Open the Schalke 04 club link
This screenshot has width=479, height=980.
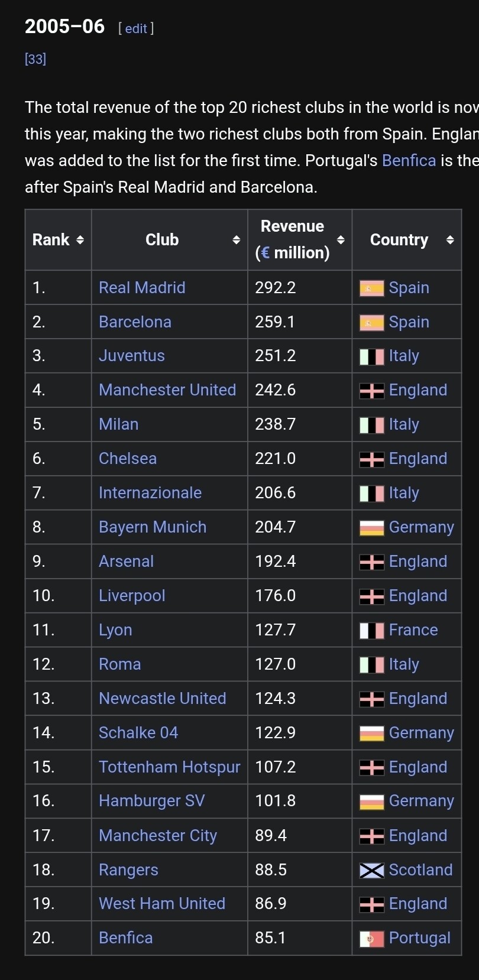(138, 733)
